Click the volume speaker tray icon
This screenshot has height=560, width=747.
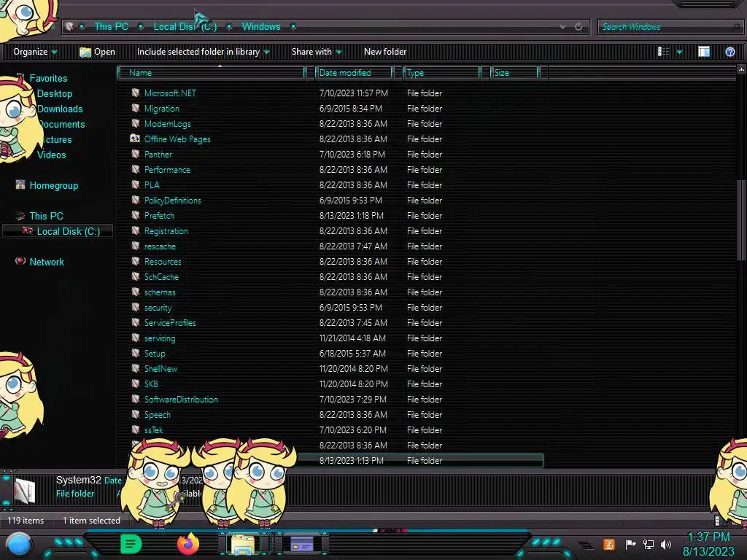(x=666, y=544)
